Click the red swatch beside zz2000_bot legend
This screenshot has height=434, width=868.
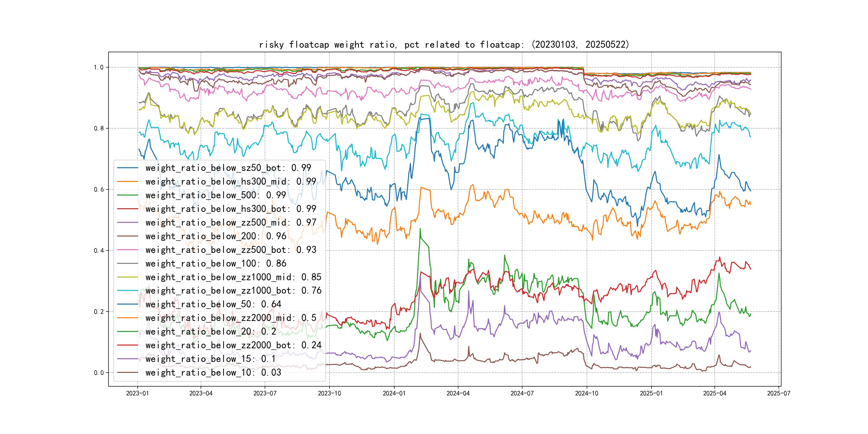pos(127,345)
